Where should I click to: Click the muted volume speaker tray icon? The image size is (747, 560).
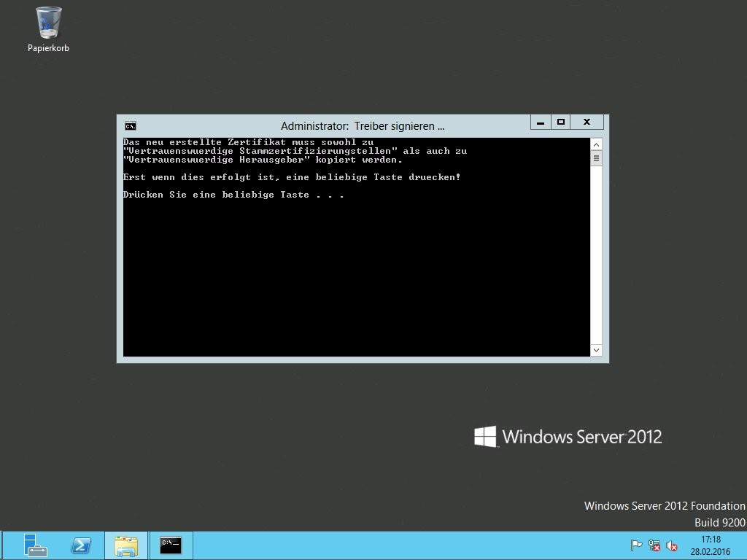pyautogui.click(x=672, y=545)
